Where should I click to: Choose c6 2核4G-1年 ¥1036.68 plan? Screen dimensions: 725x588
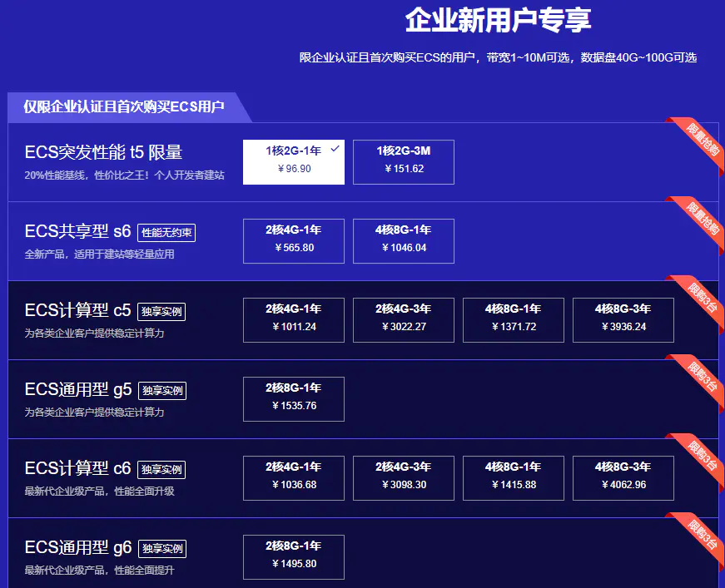tap(294, 478)
